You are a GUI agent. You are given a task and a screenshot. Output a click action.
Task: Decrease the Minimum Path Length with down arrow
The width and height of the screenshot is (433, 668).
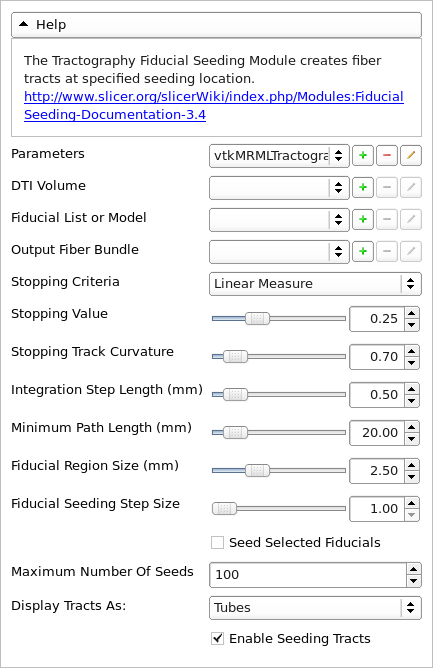pyautogui.click(x=411, y=438)
